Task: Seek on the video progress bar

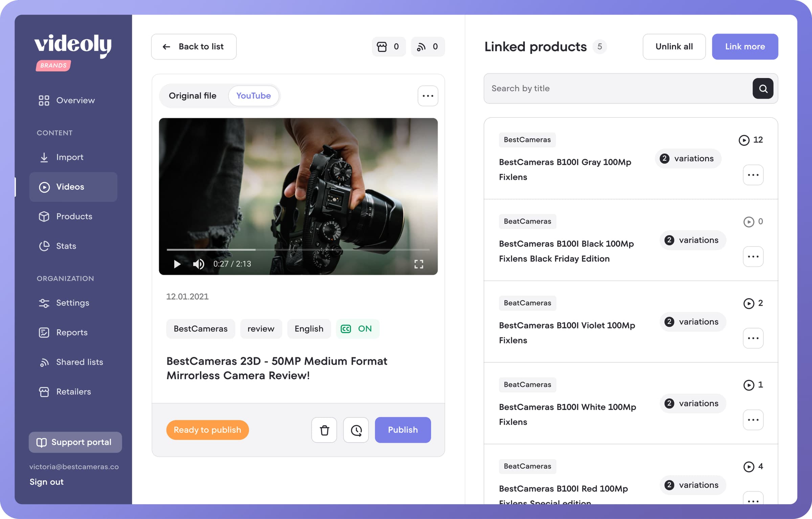Action: (x=298, y=250)
